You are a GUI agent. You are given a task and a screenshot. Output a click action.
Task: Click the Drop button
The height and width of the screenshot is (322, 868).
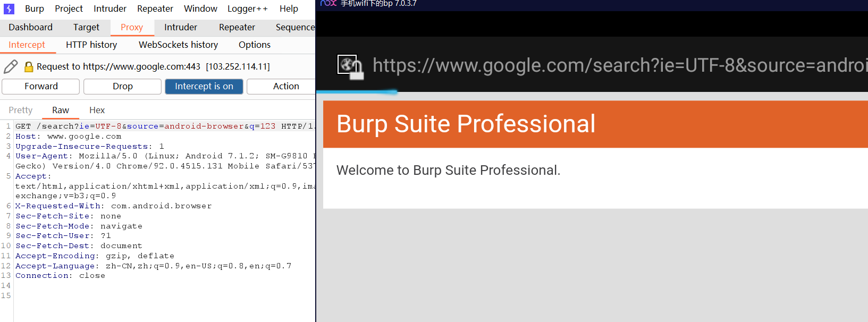[123, 87]
